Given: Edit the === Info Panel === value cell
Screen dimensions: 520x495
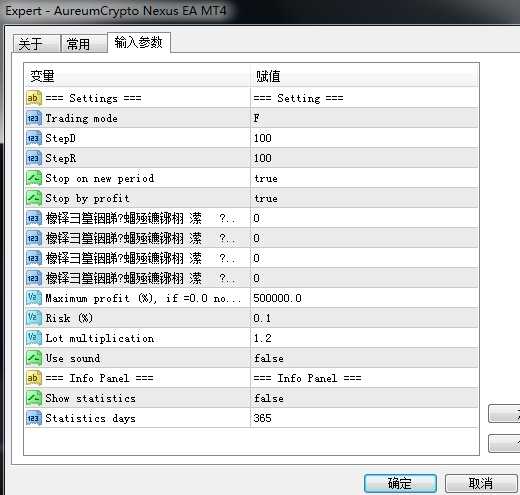Looking at the screenshot, I should pyautogui.click(x=364, y=378).
